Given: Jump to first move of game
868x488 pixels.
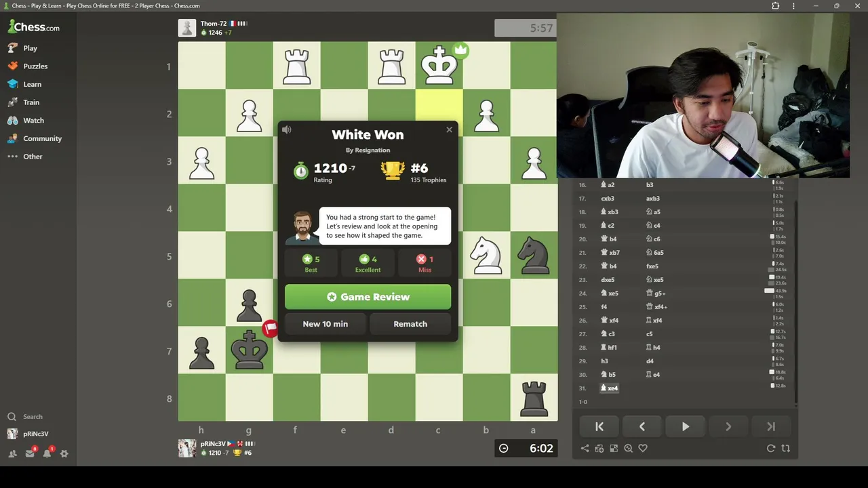Looking at the screenshot, I should click(599, 426).
